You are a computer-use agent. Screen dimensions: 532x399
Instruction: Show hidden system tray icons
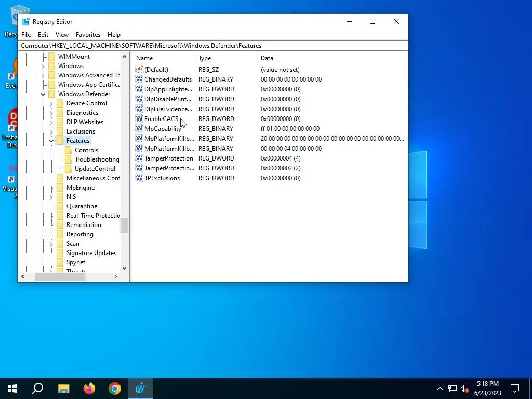pyautogui.click(x=440, y=389)
